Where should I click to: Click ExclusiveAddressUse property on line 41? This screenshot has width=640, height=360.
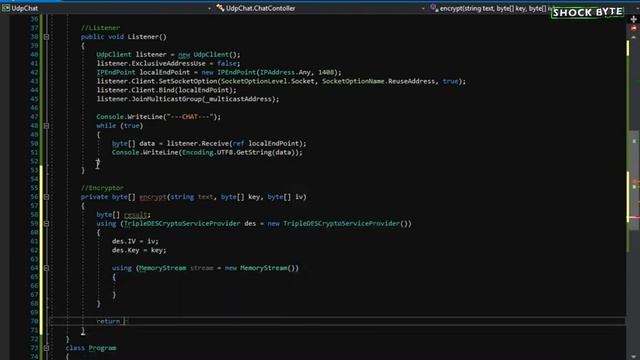(x=170, y=63)
